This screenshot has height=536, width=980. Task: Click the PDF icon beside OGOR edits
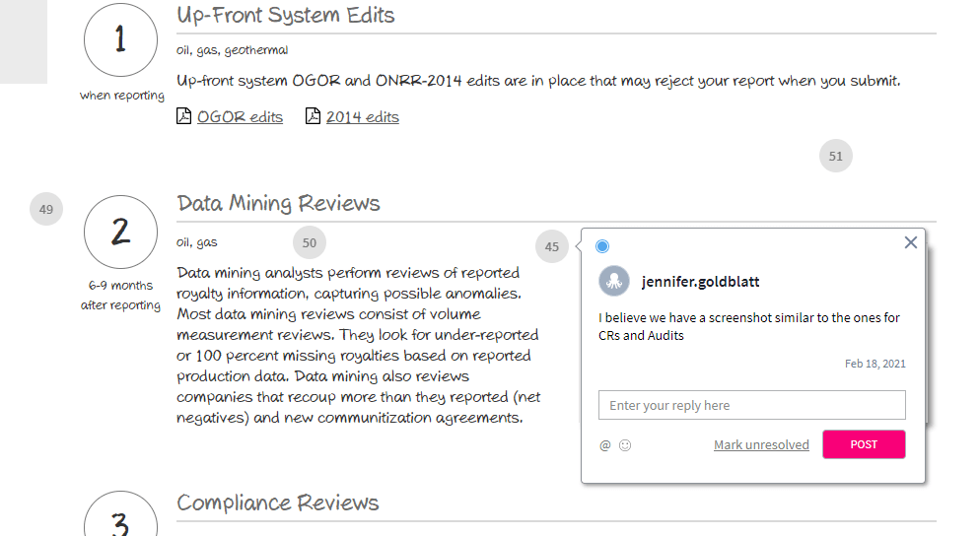point(183,116)
